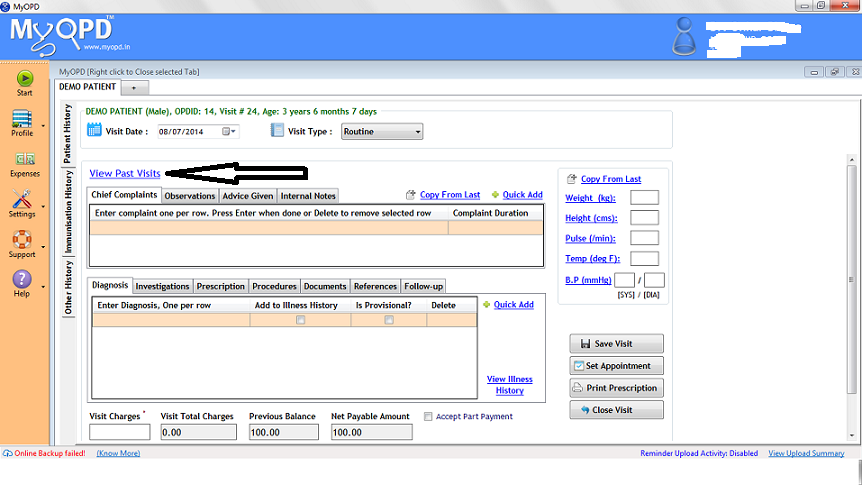Viewport: 862px width, 485px height.
Task: Click the Enter Diagnosis row field
Action: click(x=171, y=319)
